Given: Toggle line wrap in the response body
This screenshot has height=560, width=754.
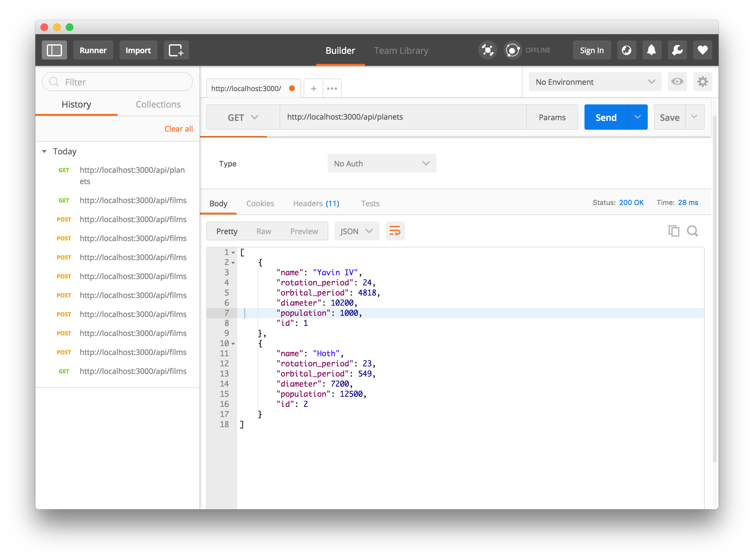Looking at the screenshot, I should [x=395, y=231].
